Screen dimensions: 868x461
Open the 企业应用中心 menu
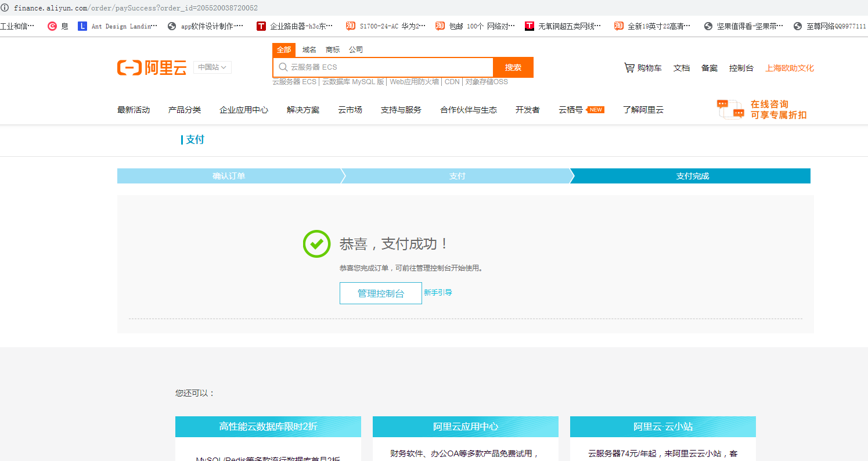[x=244, y=110]
